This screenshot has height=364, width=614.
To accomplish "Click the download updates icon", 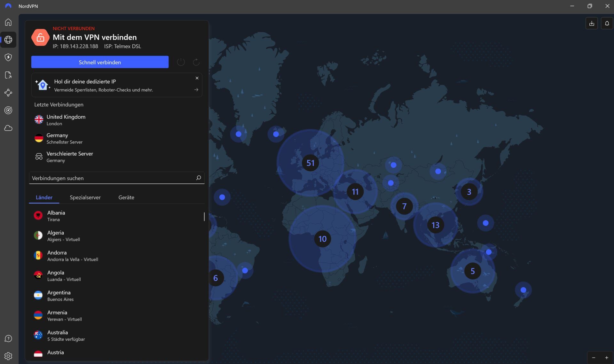I will 592,23.
